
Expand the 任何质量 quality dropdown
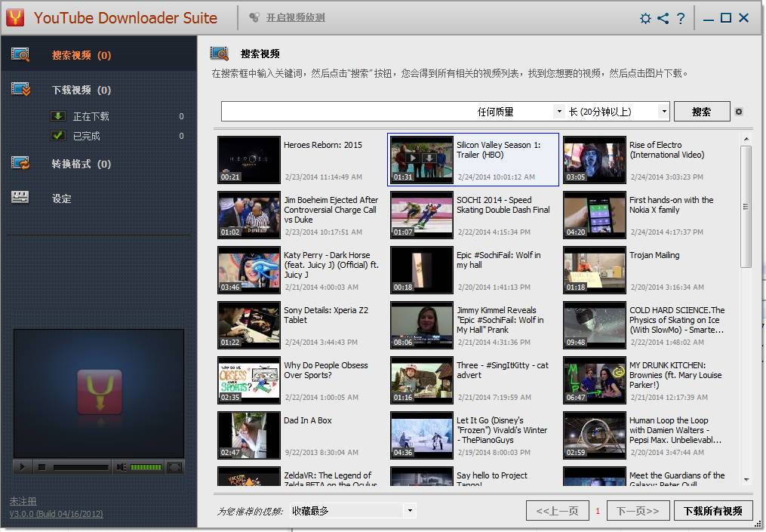point(559,112)
